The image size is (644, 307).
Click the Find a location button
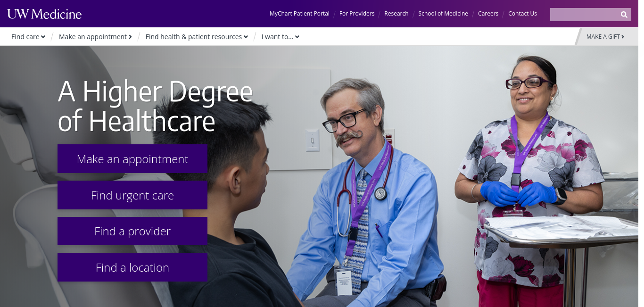[132, 267]
